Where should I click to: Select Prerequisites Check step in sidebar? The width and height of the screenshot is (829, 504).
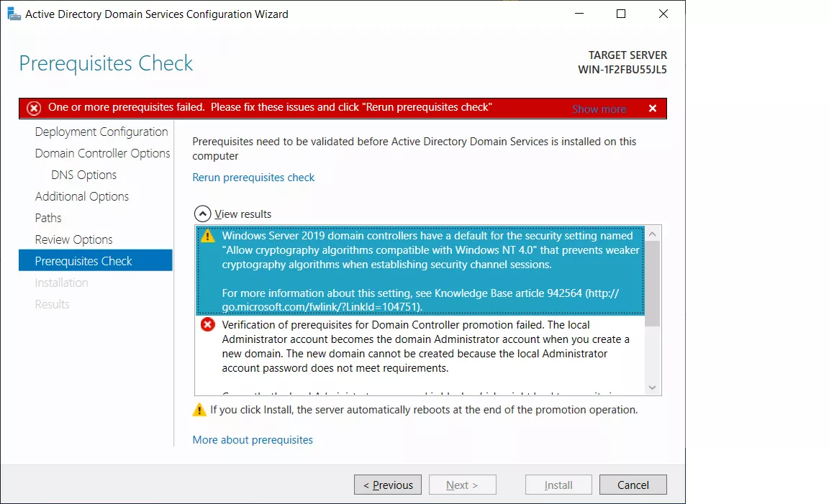coord(96,260)
